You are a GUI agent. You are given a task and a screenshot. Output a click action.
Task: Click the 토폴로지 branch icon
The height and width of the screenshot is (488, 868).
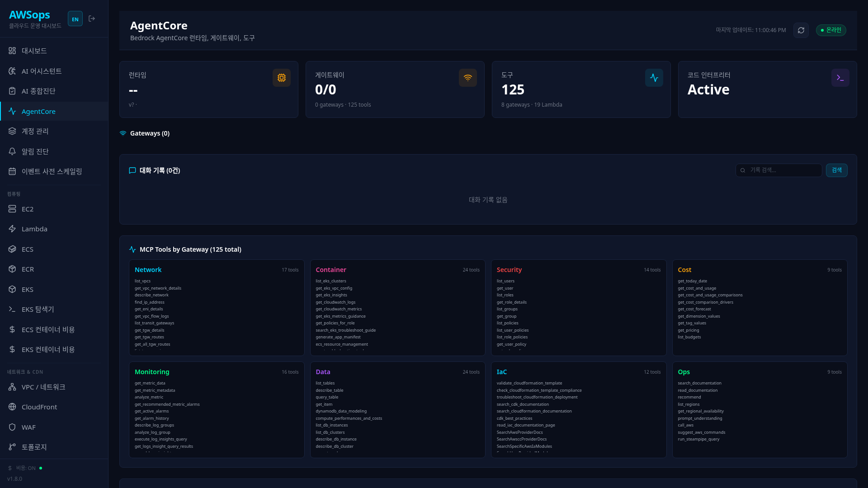pos(12,447)
